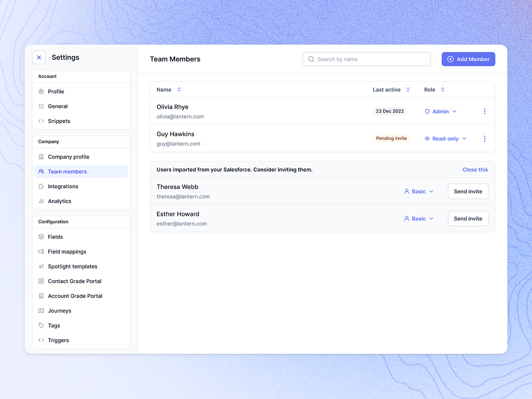Viewport: 532px width, 399px height.
Task: Dismiss the Salesforce banner via Close this
Action: click(x=475, y=169)
